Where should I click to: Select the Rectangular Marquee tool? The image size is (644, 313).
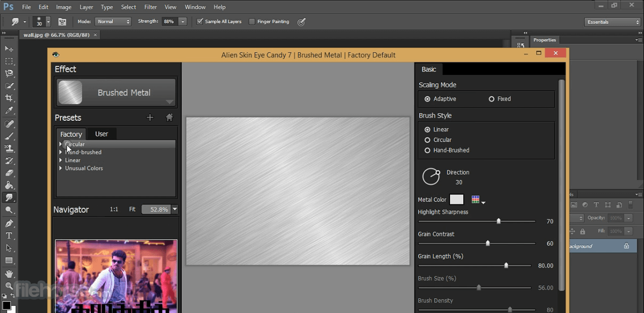click(x=9, y=61)
